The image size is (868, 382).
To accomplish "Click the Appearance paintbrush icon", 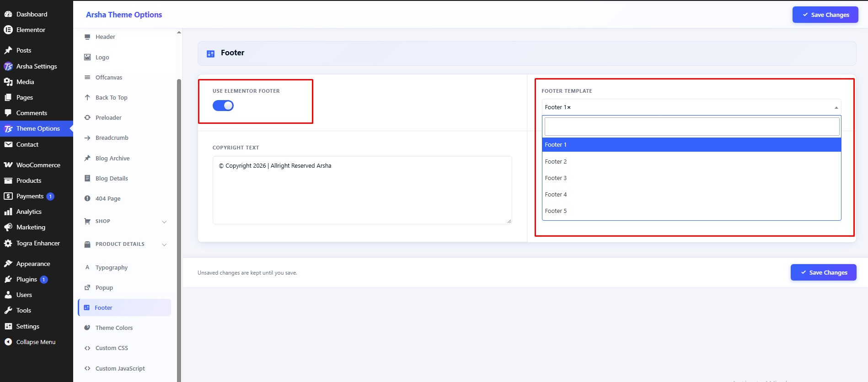I will pyautogui.click(x=8, y=264).
